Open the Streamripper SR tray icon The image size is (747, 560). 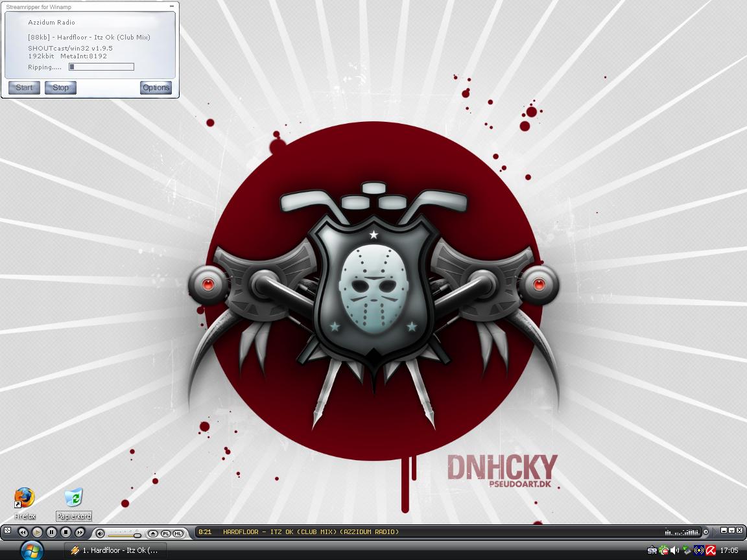(653, 550)
